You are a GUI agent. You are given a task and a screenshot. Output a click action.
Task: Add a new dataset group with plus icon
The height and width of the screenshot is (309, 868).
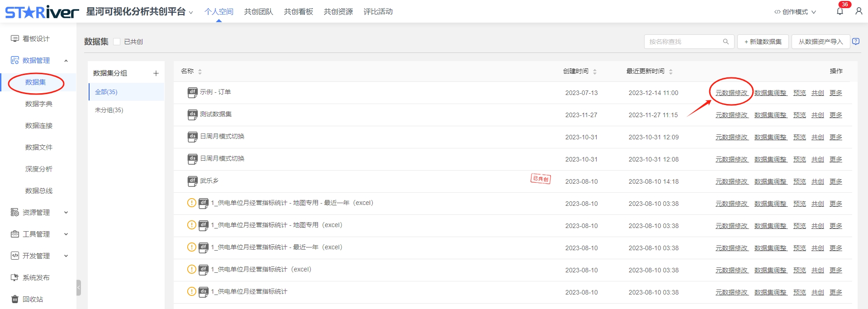coord(156,73)
